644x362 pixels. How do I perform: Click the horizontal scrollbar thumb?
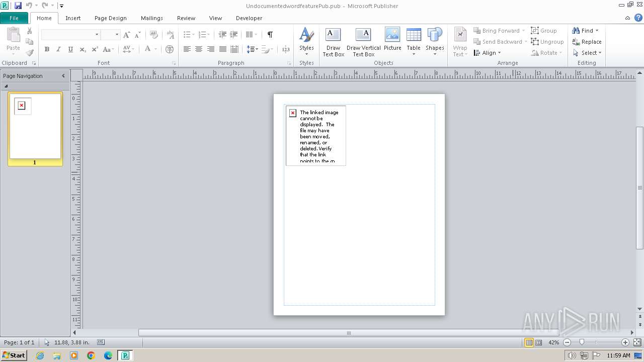pyautogui.click(x=349, y=333)
